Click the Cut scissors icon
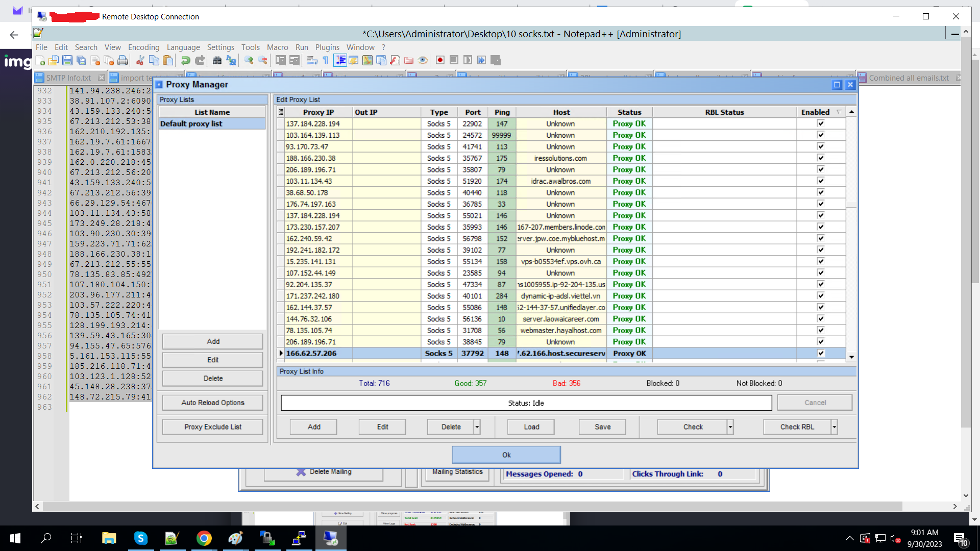This screenshot has width=980, height=551. coord(140,60)
